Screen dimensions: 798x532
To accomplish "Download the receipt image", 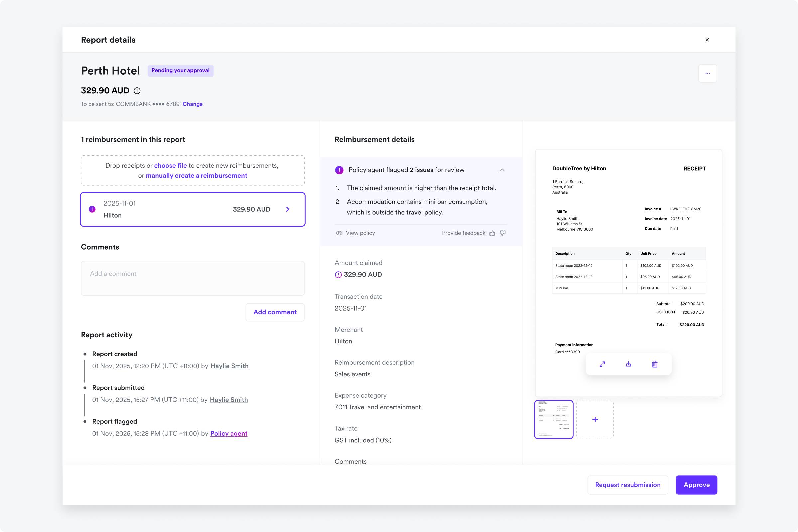I will pyautogui.click(x=628, y=364).
